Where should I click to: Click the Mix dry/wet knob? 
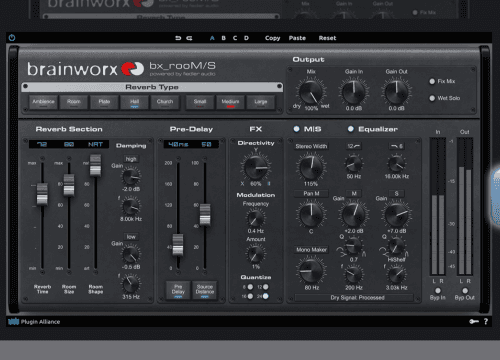pyautogui.click(x=311, y=92)
